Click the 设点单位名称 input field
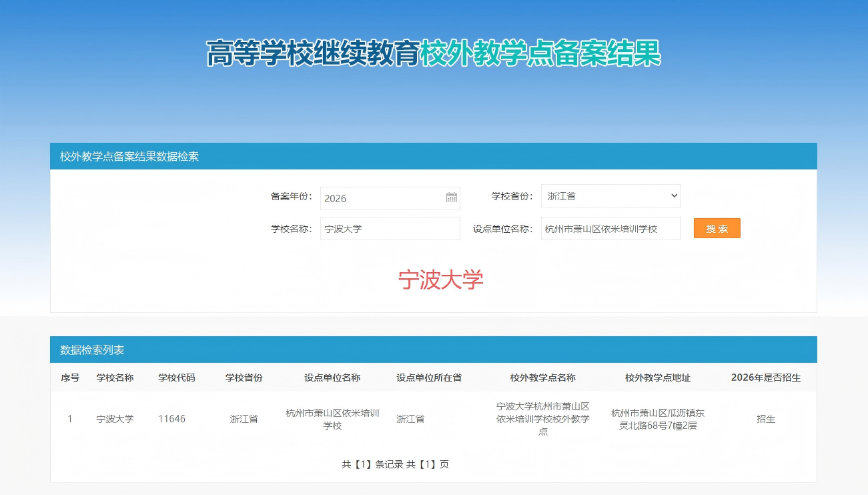Screen dimensions: 868x495 point(610,228)
